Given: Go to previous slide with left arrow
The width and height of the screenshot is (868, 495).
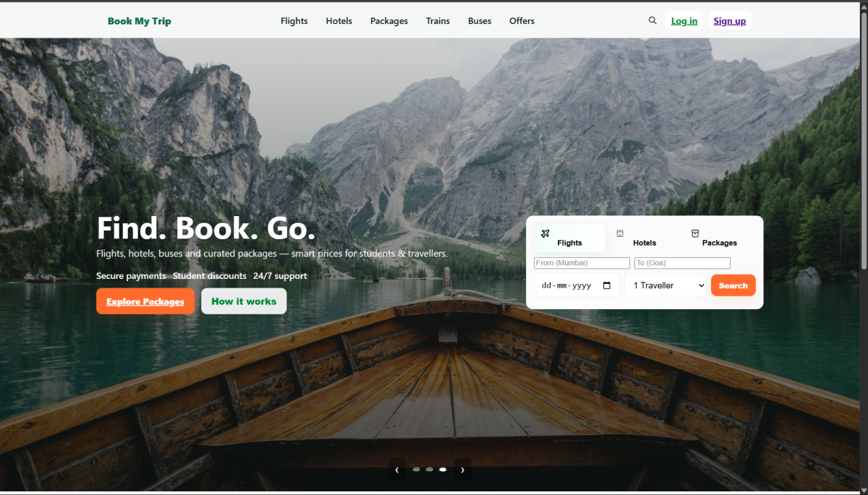Looking at the screenshot, I should pyautogui.click(x=396, y=470).
